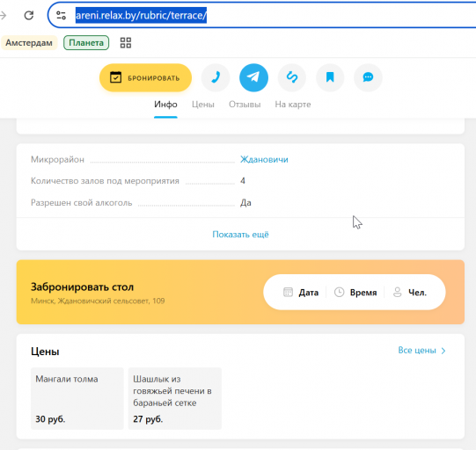This screenshot has width=476, height=450.
Task: Open the tab groups grid icon
Action: point(126,43)
